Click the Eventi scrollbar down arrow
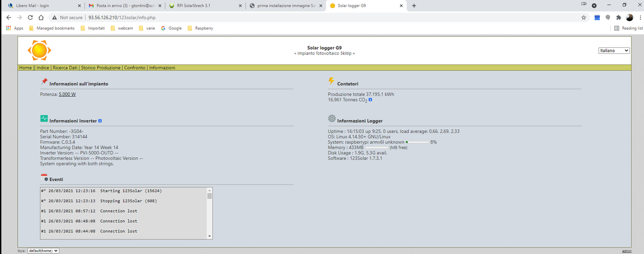The height and width of the screenshot is (254, 644). click(210, 235)
